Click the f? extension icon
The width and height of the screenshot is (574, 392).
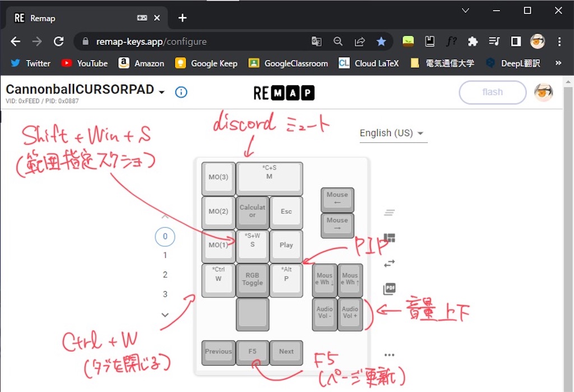(x=451, y=41)
